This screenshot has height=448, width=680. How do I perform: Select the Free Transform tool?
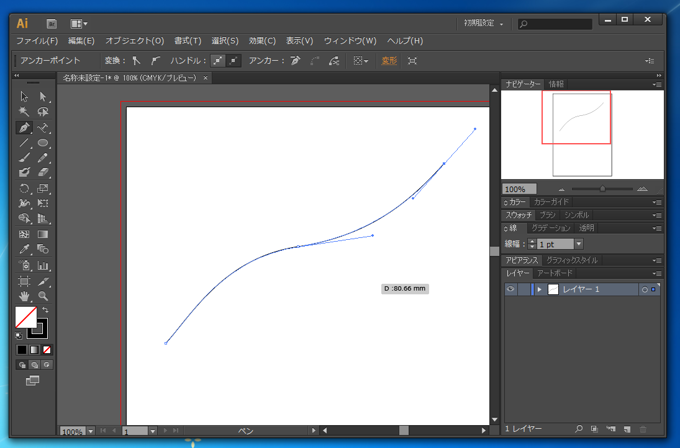point(42,203)
